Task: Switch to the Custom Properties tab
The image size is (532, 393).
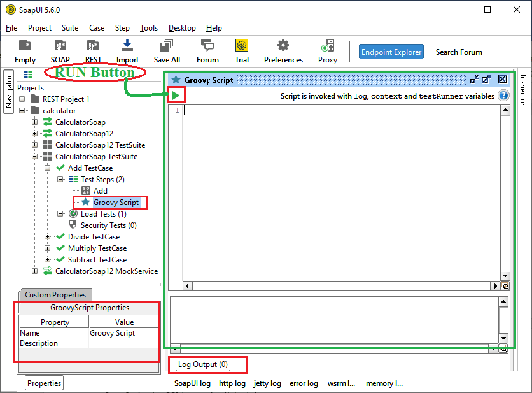Action: (55, 295)
